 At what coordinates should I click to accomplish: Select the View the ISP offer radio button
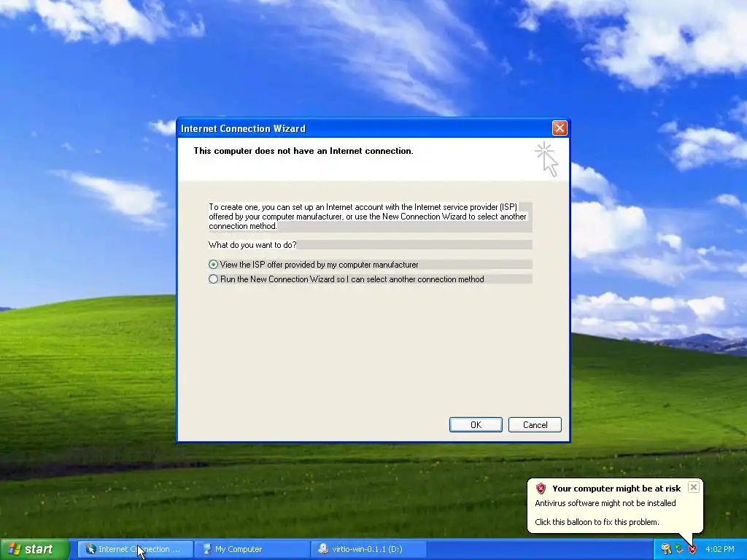(x=214, y=264)
